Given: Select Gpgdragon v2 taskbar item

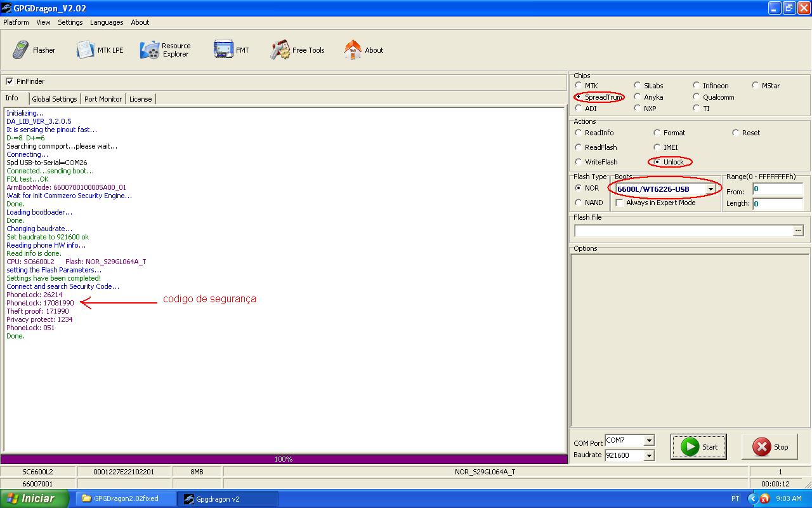Looking at the screenshot, I should (228, 498).
